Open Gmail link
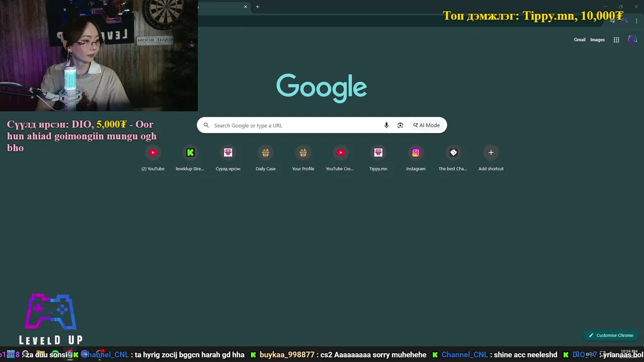This screenshot has height=362, width=644. click(580, 40)
